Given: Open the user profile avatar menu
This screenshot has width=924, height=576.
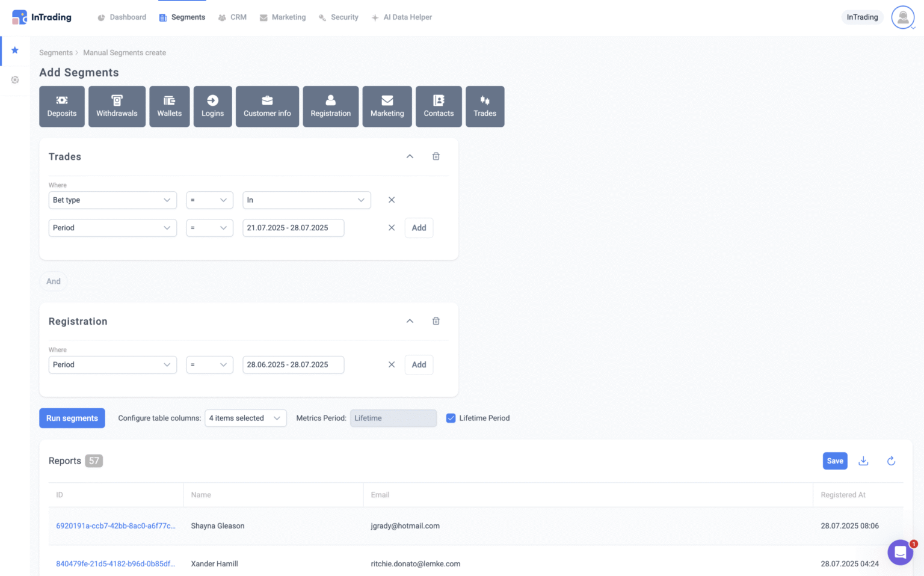Looking at the screenshot, I should pyautogui.click(x=903, y=17).
